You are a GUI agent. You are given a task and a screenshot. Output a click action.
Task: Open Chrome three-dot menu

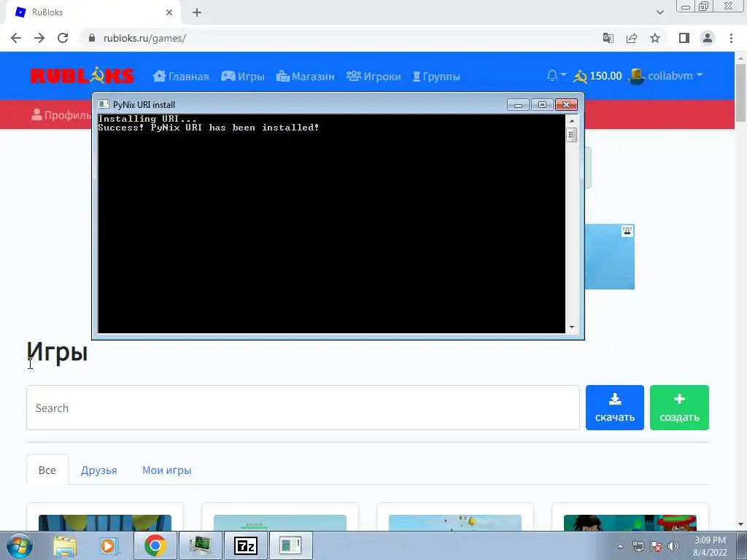click(731, 38)
